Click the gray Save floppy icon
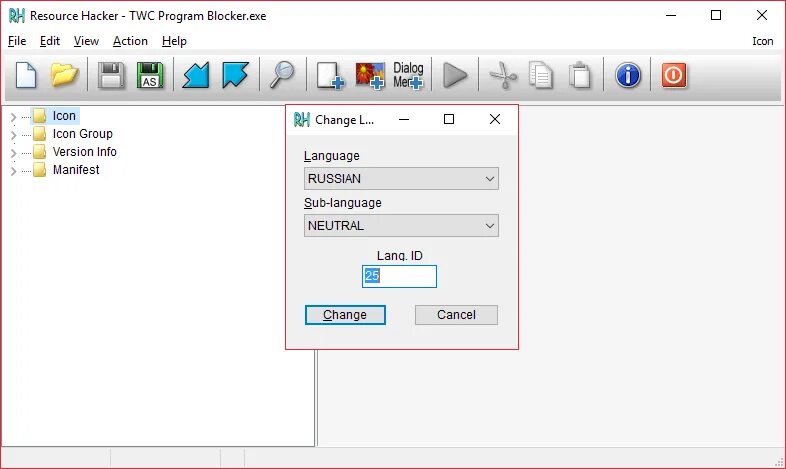Image resolution: width=786 pixels, height=469 pixels. coord(111,75)
